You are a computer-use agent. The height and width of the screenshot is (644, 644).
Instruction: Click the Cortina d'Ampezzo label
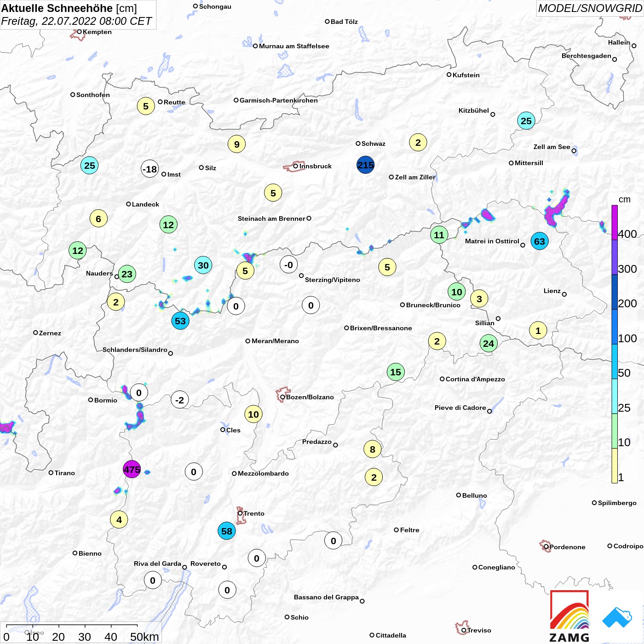475,379
